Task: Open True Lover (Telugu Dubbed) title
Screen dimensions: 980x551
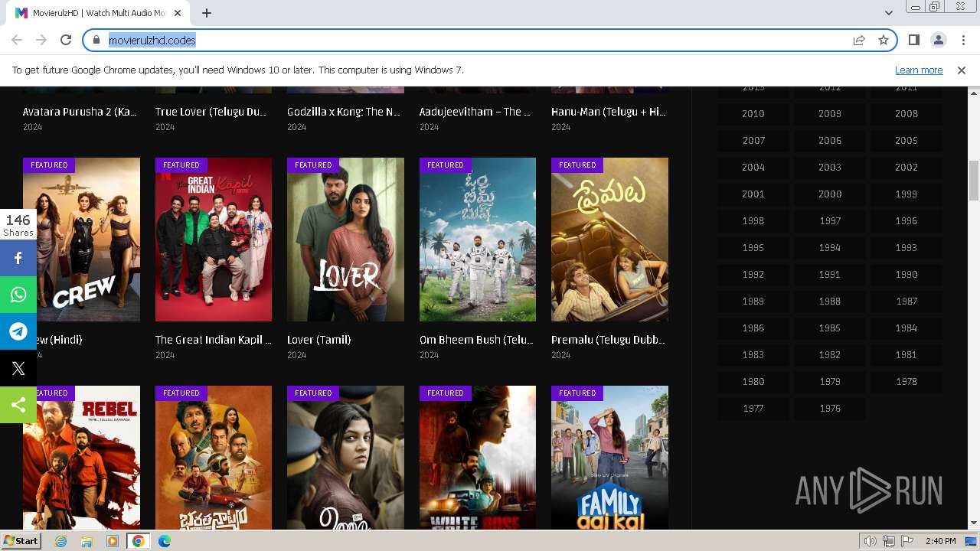Action: coord(211,112)
